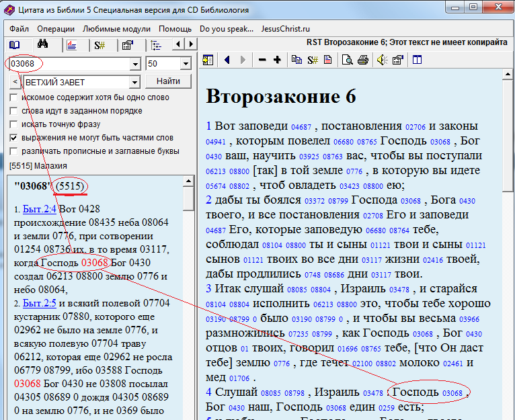Expand the results count 50 dropdown
The width and height of the screenshot is (515, 420).
click(186, 64)
